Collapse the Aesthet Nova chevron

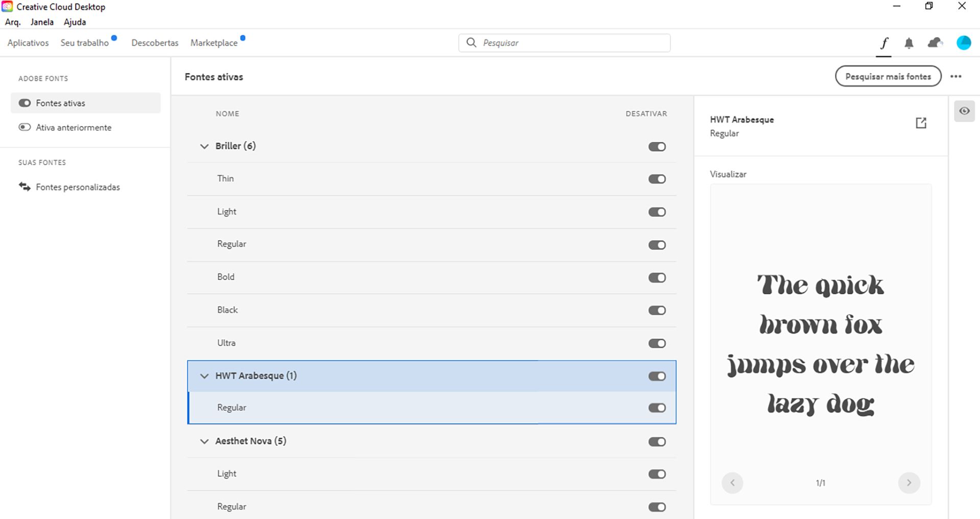pos(204,441)
